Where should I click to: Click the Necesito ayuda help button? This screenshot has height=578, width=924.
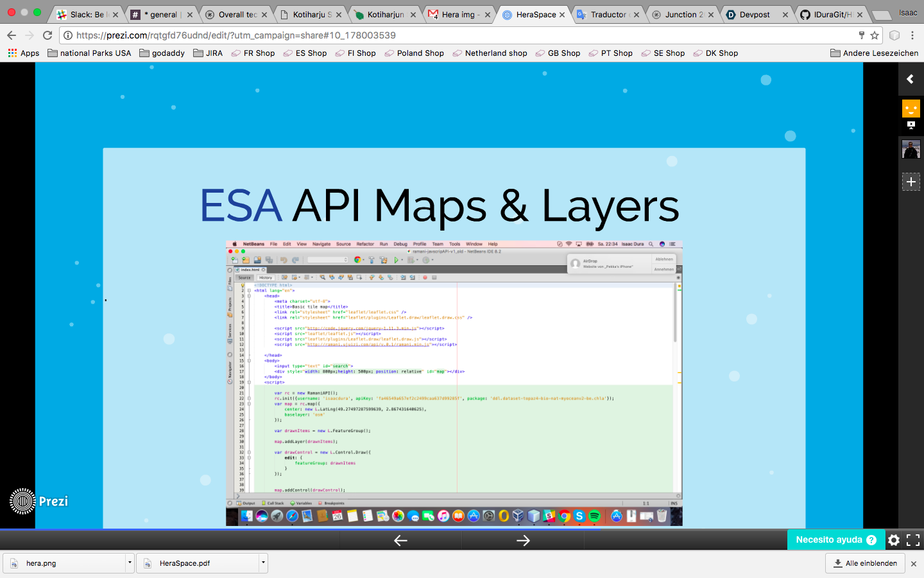tap(835, 540)
